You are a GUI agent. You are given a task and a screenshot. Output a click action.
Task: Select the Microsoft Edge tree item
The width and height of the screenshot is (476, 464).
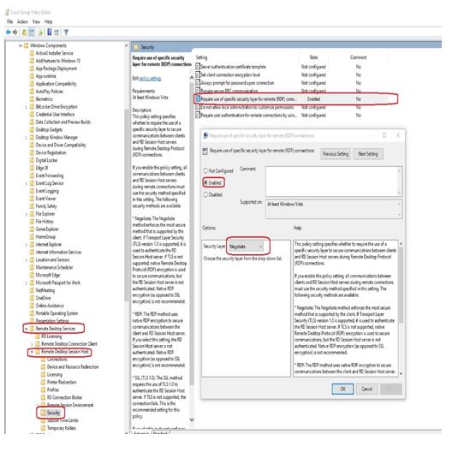[x=48, y=275]
